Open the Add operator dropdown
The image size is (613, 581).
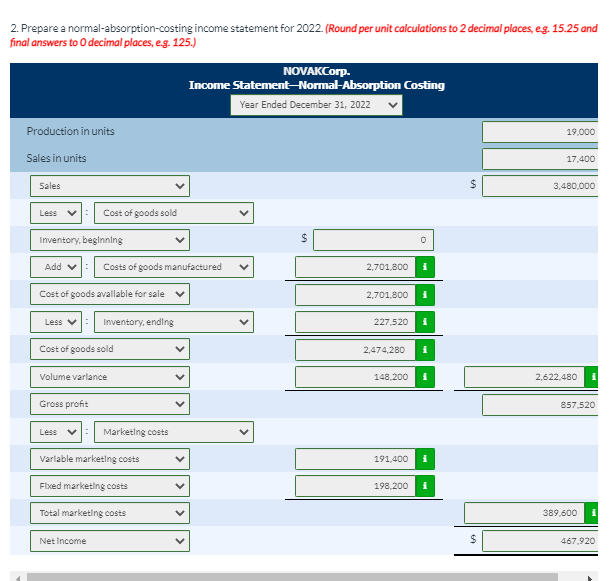pos(56,267)
